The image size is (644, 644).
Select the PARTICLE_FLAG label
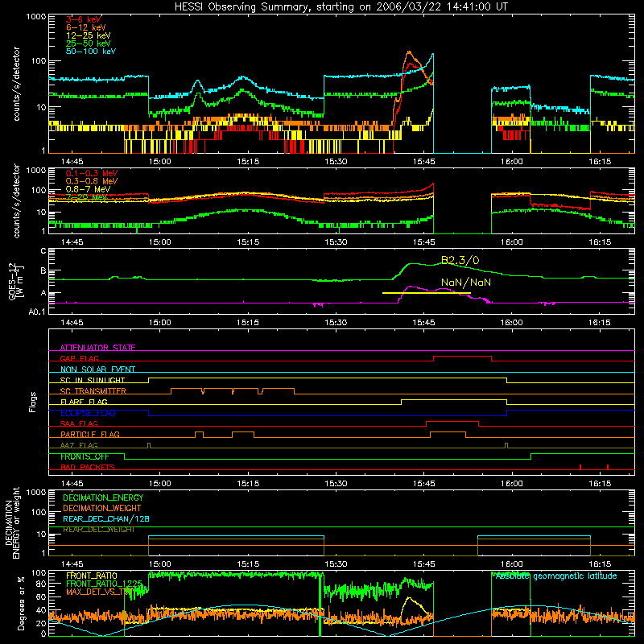(x=90, y=434)
